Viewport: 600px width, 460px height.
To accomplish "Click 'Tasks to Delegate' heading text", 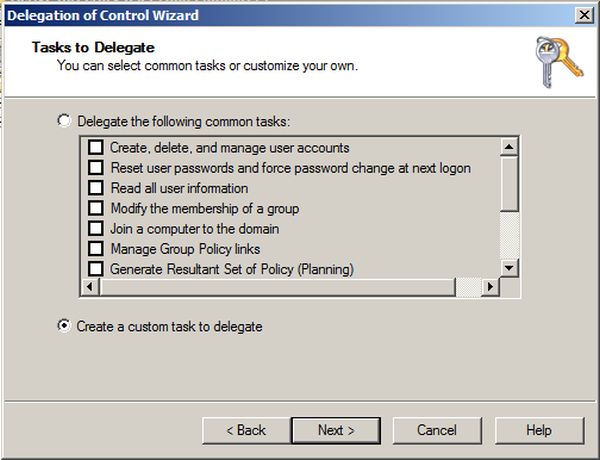I will click(93, 47).
